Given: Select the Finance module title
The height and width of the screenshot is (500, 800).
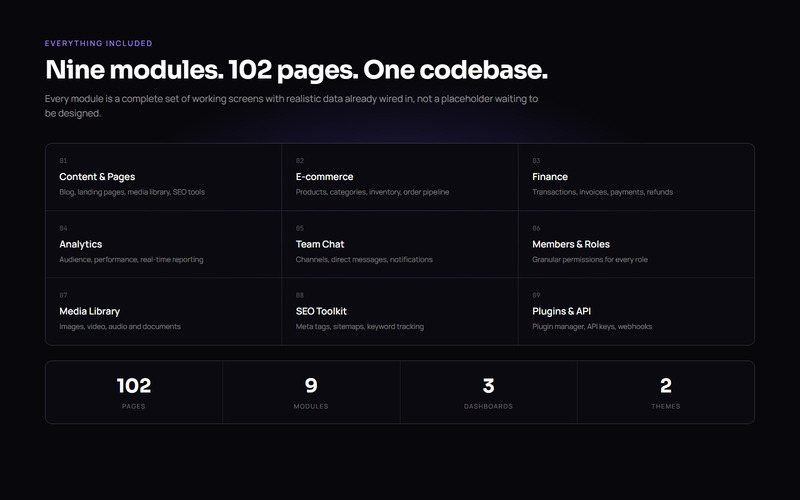Looking at the screenshot, I should [x=550, y=177].
